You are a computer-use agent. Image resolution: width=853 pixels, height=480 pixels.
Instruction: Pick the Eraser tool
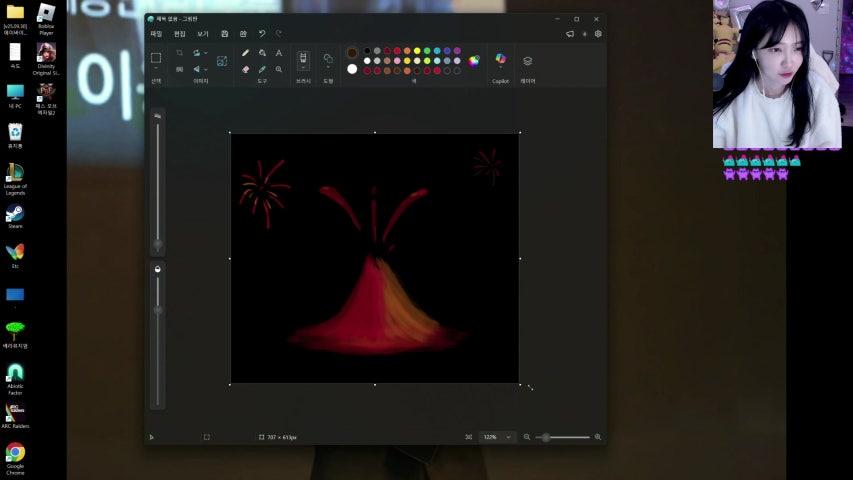[246, 69]
